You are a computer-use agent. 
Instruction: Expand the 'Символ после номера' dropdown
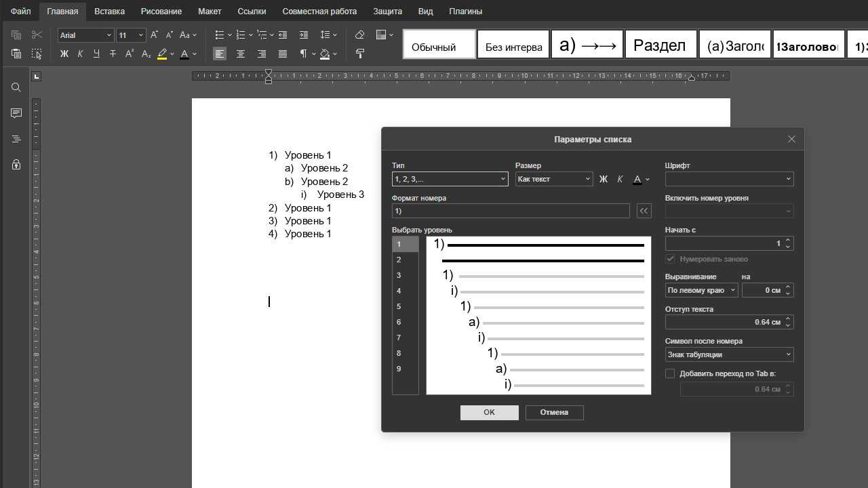click(729, 354)
